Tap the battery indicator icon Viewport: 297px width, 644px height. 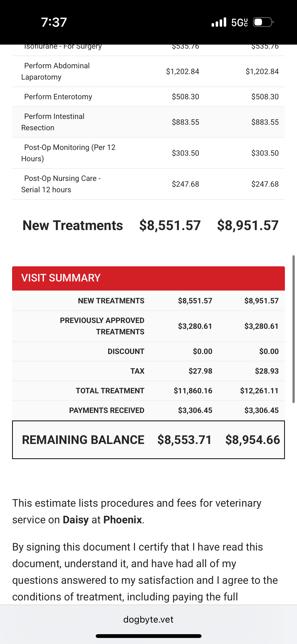pos(263,22)
